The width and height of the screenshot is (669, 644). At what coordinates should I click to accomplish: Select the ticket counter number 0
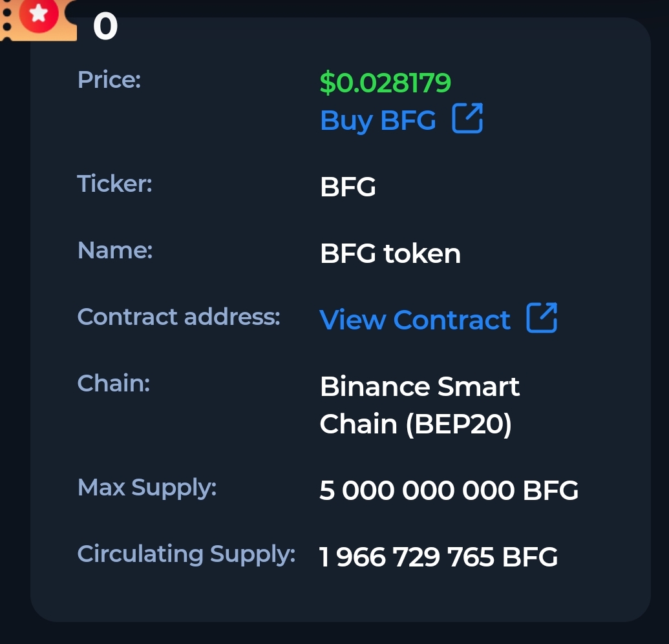pyautogui.click(x=105, y=27)
